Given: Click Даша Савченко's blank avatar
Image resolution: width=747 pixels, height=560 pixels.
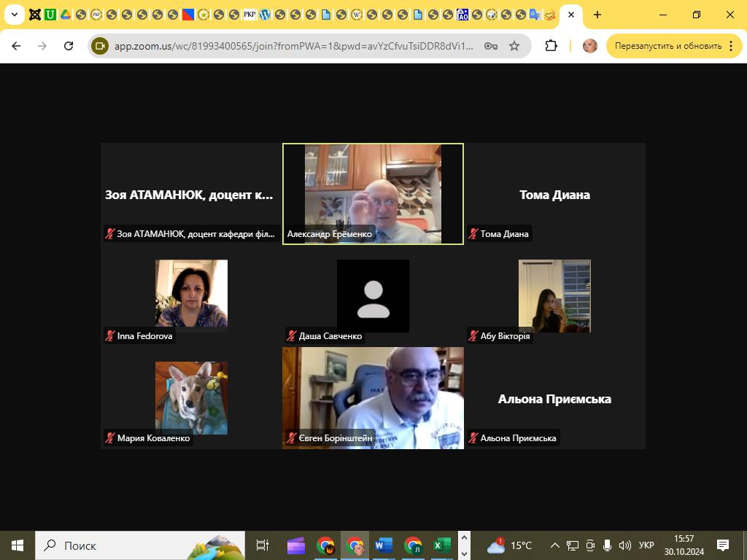Looking at the screenshot, I should coord(373,296).
